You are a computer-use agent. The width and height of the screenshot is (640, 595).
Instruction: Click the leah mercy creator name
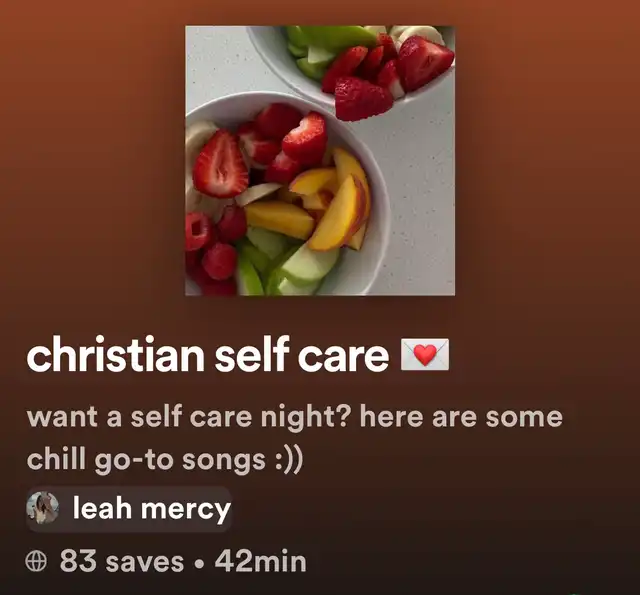[x=152, y=509]
